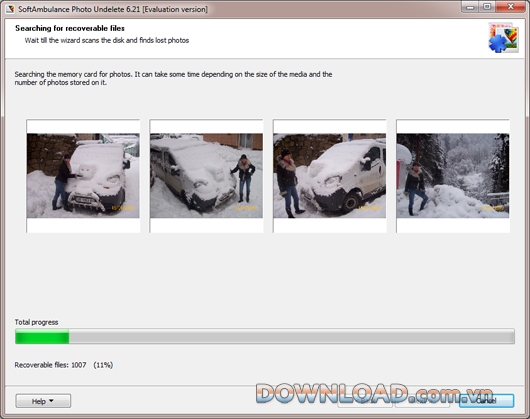Click the Photo Undelete logo in header
Image resolution: width=530 pixels, height=419 pixels.
click(503, 38)
